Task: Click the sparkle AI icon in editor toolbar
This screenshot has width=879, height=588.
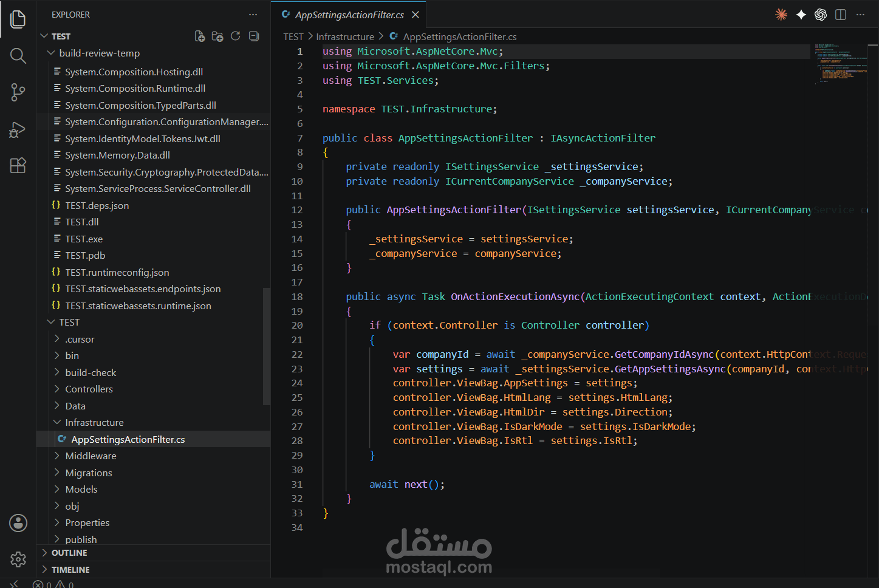Action: click(x=801, y=15)
